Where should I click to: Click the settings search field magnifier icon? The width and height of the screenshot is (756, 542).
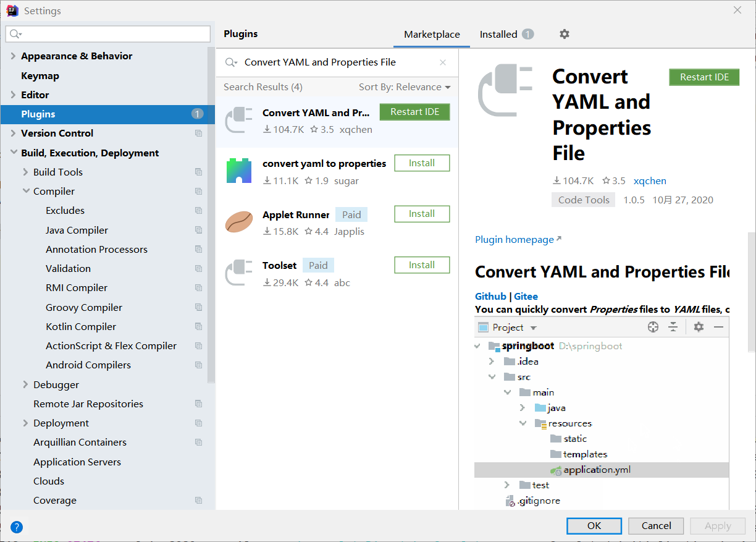pos(16,34)
